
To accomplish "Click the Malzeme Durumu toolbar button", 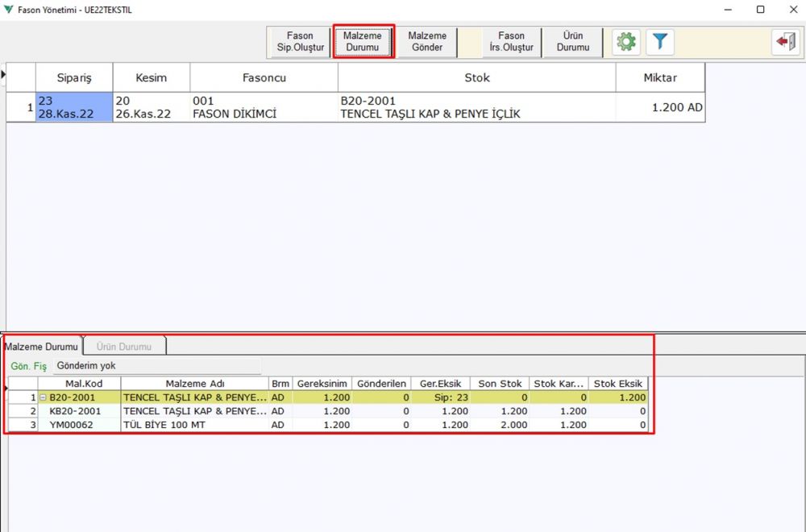I will [362, 42].
